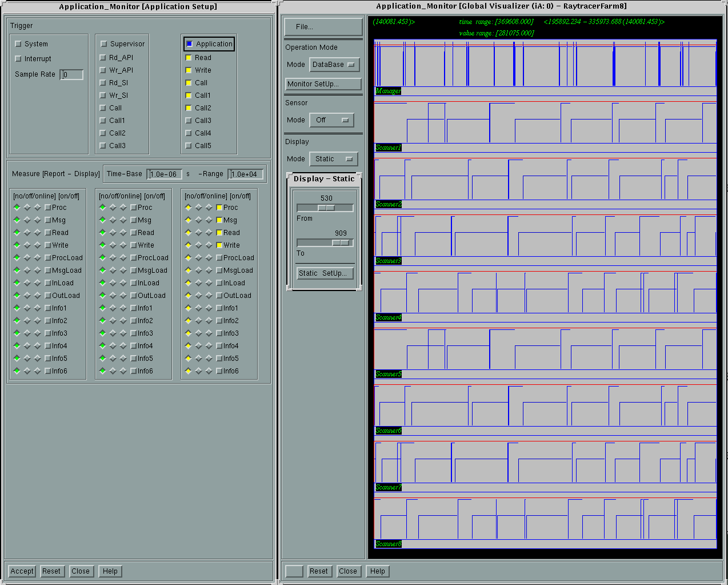This screenshot has width=728, height=585.
Task: Adjust the From slider at 530
Action: [325, 208]
